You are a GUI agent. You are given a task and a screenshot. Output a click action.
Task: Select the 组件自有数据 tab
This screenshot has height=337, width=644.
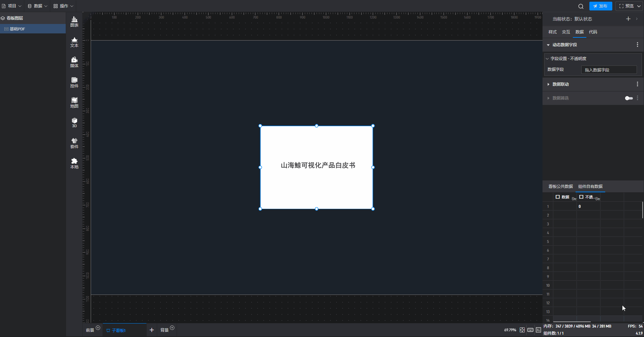[x=590, y=187]
